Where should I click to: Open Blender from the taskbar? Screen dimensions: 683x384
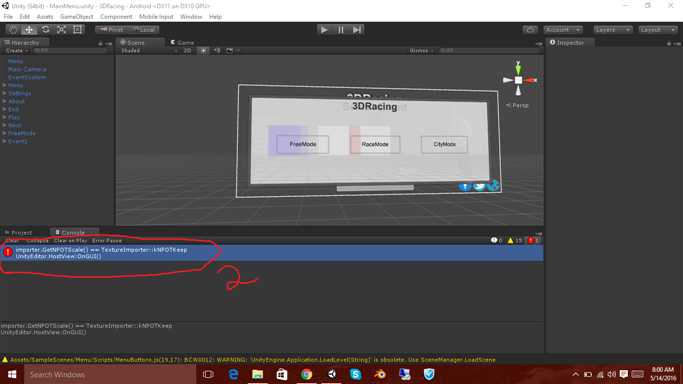[380, 374]
